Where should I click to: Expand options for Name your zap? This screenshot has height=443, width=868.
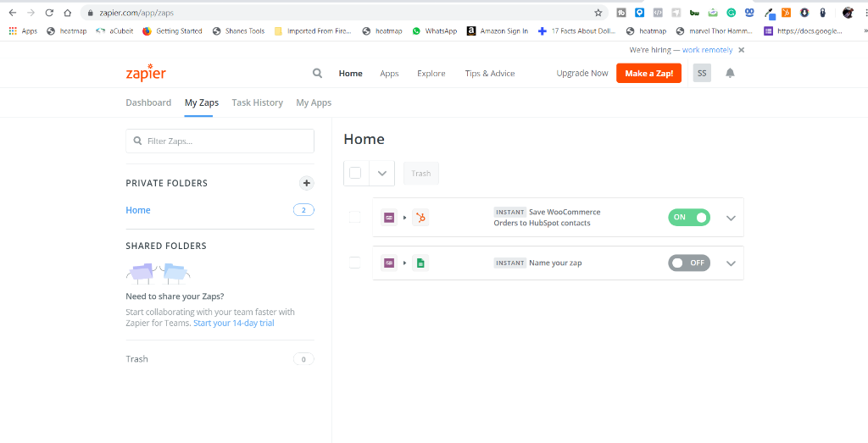point(731,263)
